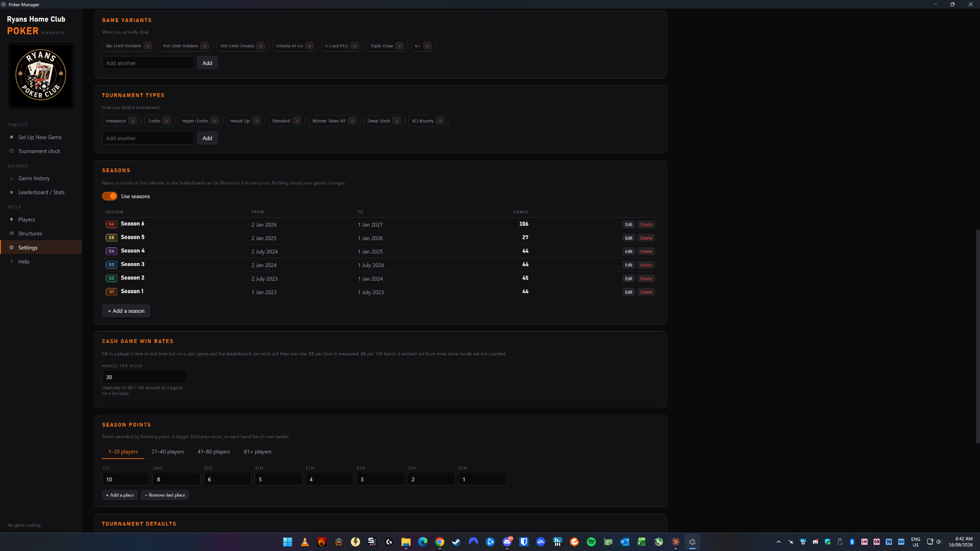Go to Game history

(x=41, y=178)
